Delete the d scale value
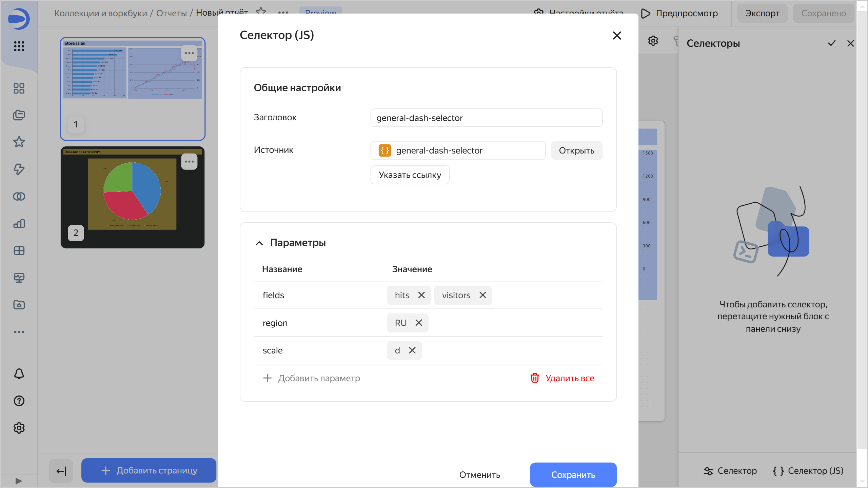This screenshot has width=868, height=488. tap(412, 350)
